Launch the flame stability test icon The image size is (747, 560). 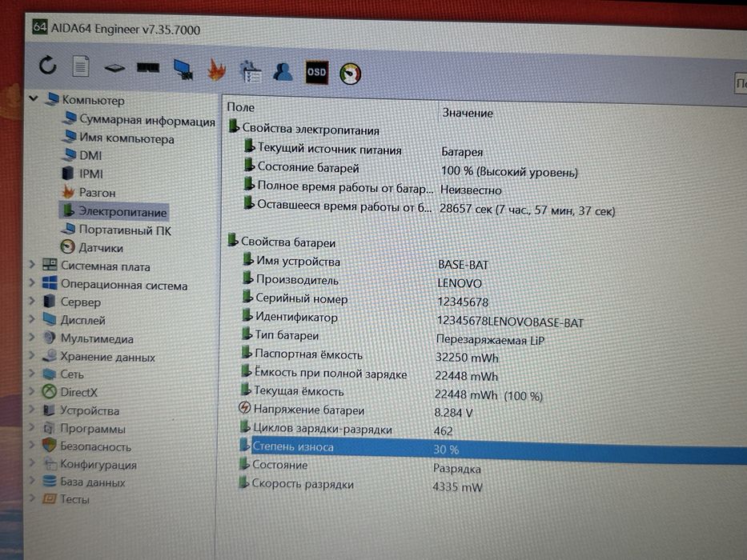[x=217, y=70]
